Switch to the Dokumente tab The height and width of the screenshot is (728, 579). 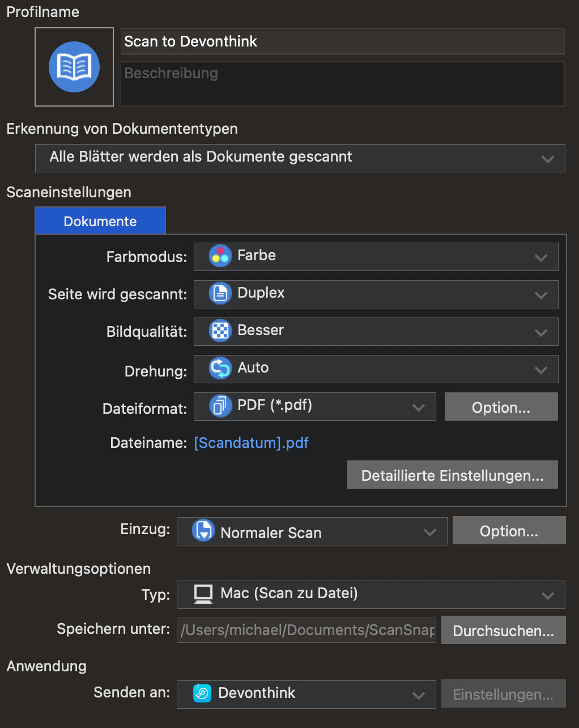(100, 221)
